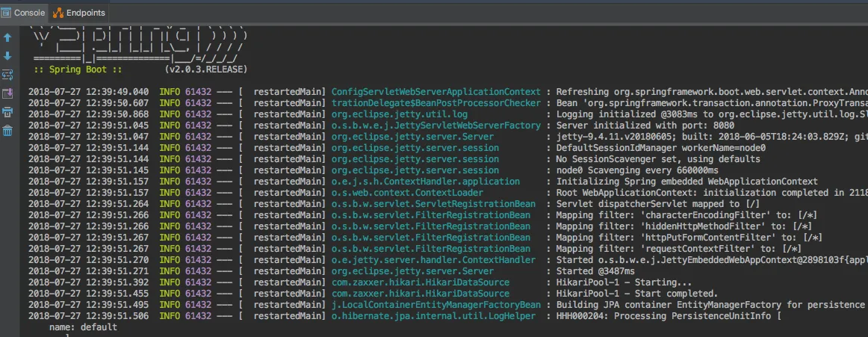Screen dimensions: 868x337
Task: Click the scroll to end icon
Action: point(7,93)
